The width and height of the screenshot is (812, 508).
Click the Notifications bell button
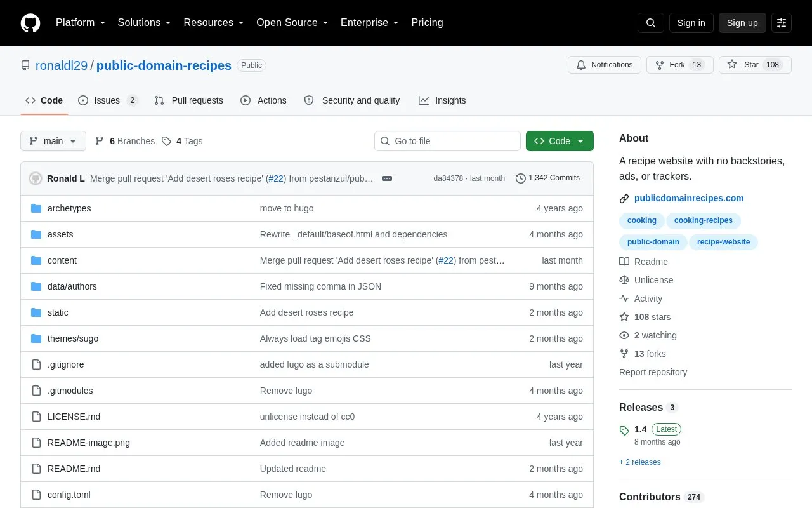pyautogui.click(x=605, y=65)
